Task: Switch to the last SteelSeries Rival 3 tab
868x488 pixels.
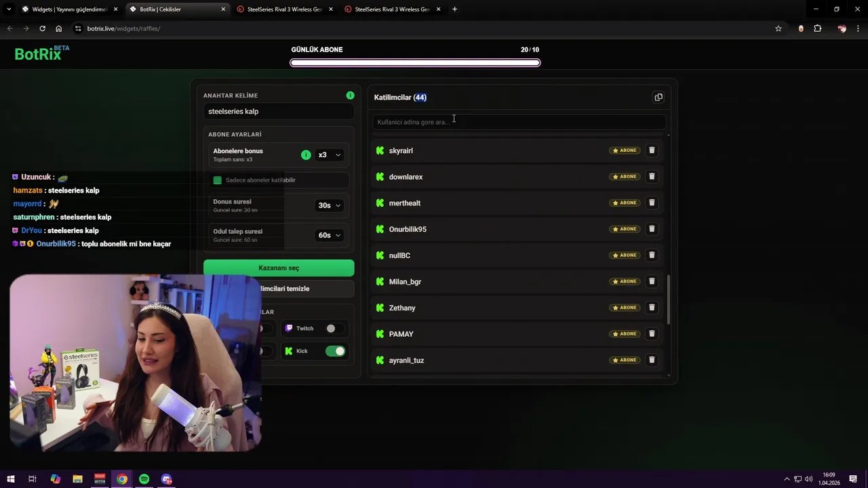Action: (x=392, y=9)
